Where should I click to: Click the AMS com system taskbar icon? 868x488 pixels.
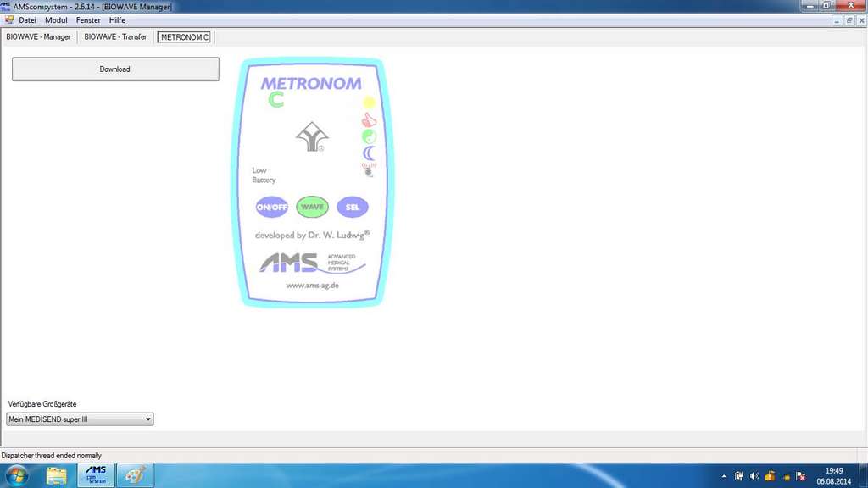point(97,475)
